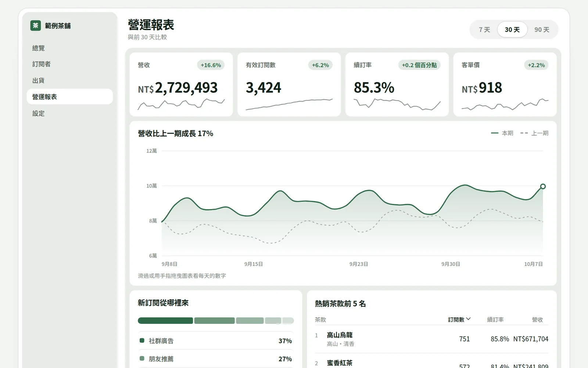Click the 新訂閱從哪裡來 heading
The height and width of the screenshot is (368, 588).
coord(163,303)
